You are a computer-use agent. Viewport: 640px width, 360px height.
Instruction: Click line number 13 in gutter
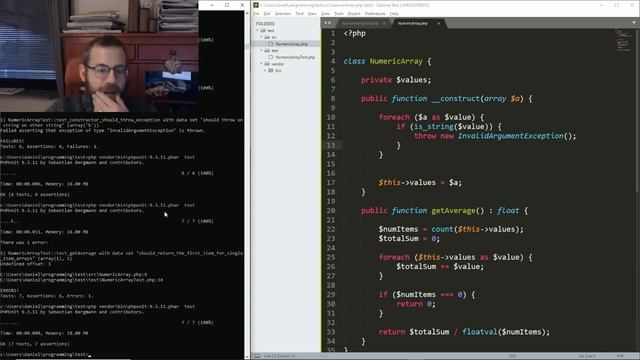[331, 145]
